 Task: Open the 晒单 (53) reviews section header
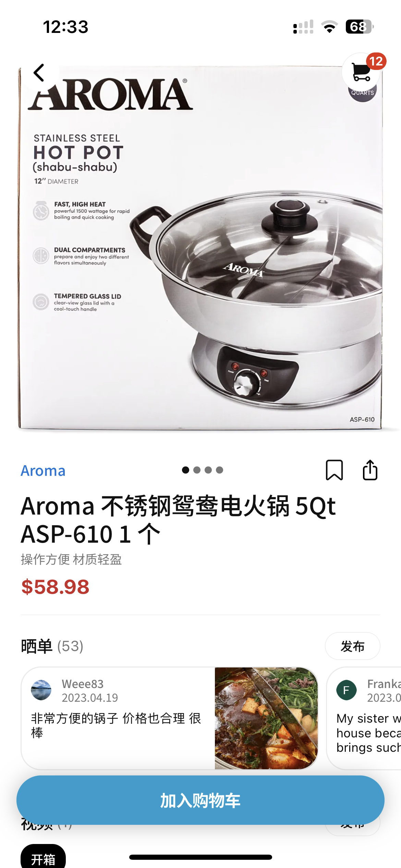[x=52, y=646]
